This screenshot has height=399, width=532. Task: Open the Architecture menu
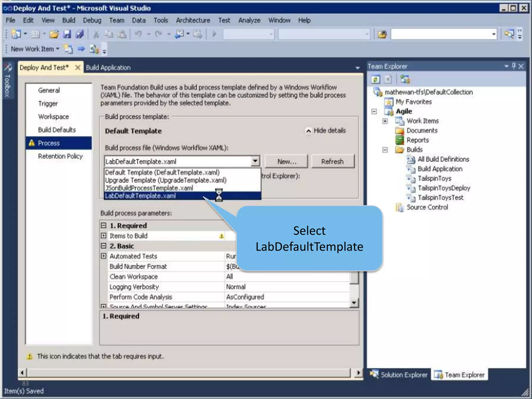point(193,20)
